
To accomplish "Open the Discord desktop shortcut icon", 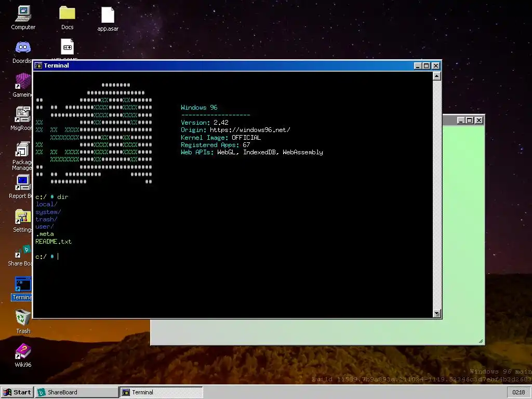I will pyautogui.click(x=23, y=47).
